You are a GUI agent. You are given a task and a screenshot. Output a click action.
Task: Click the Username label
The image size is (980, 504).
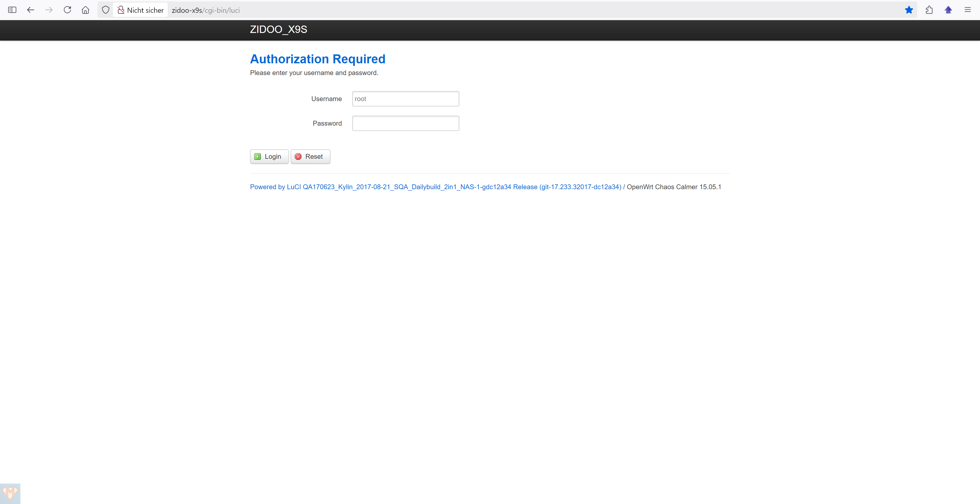click(326, 99)
